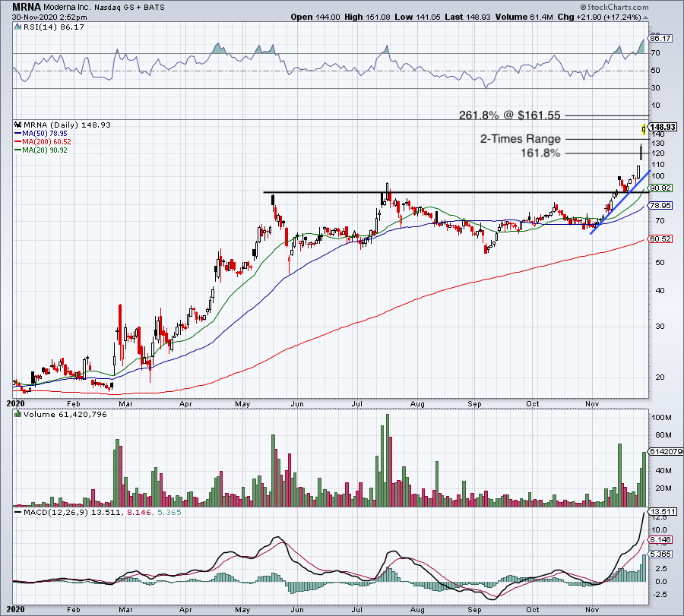
Task: Click the RSI(14) 86.17 indicator label
Action: pyautogui.click(x=54, y=27)
